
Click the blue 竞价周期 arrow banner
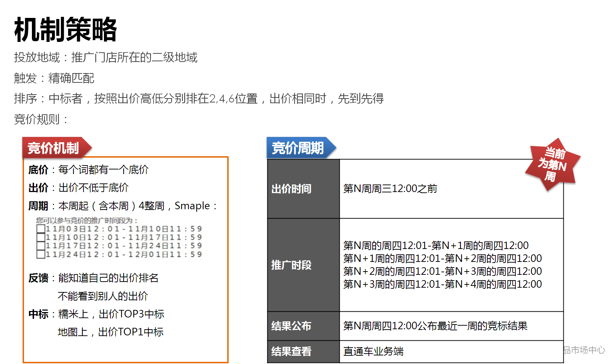point(298,148)
